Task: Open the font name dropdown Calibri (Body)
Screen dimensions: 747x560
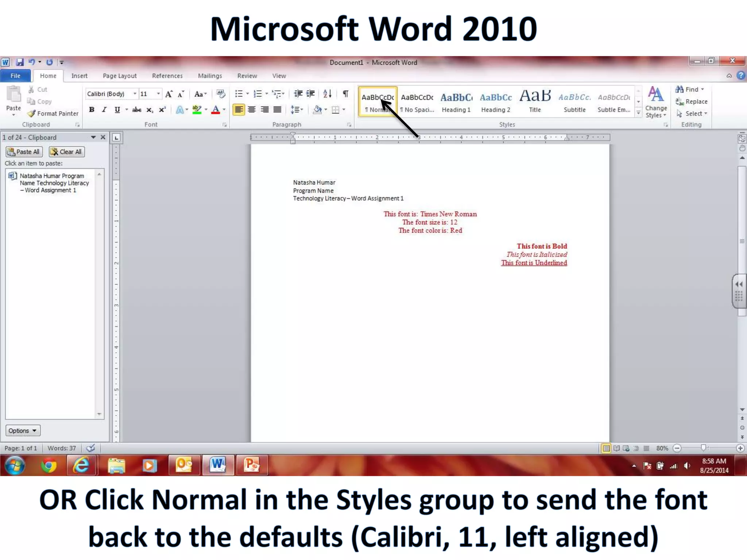Action: click(135, 94)
